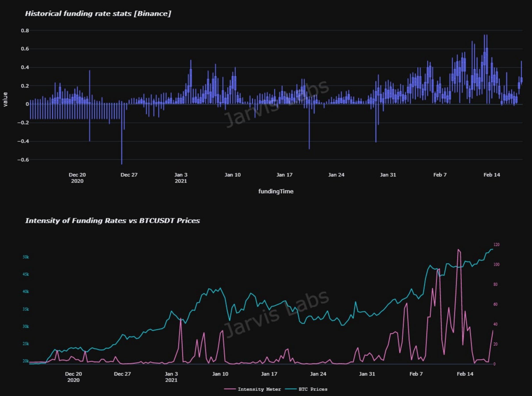
Task: Click the 50k BTC price axis tick
Action: point(26,257)
